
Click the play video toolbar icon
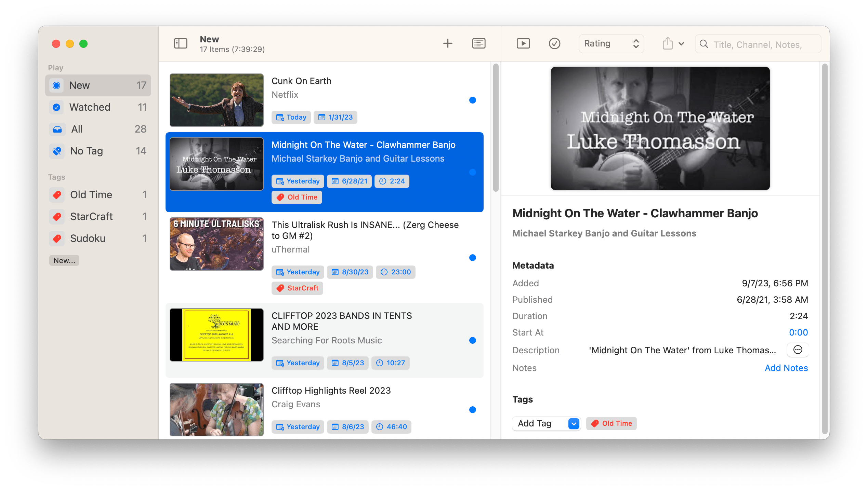coord(523,43)
